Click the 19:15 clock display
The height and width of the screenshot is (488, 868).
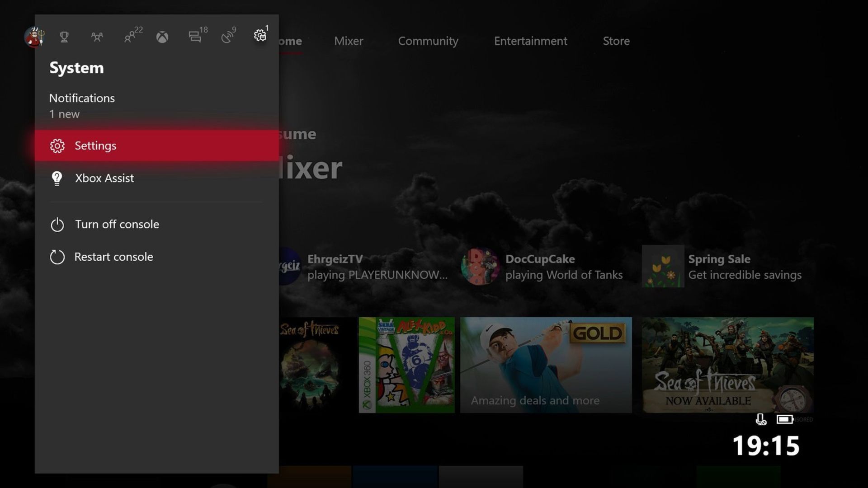tap(766, 446)
